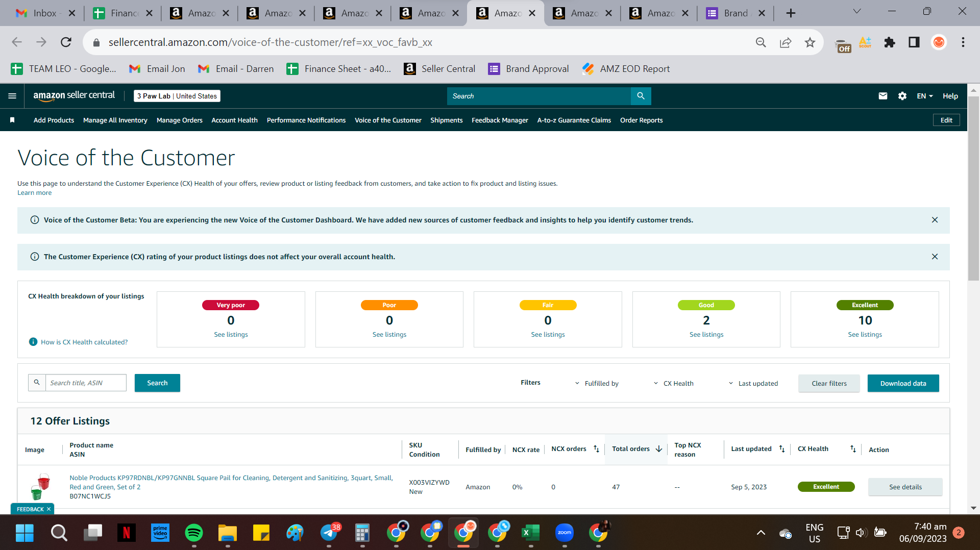Image resolution: width=980 pixels, height=550 pixels.
Task: Open the mail messages icon
Action: (883, 96)
